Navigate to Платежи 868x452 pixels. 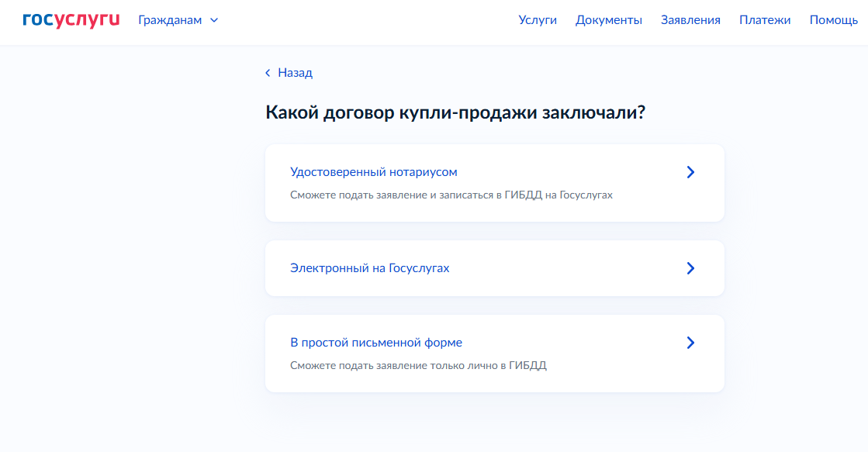pyautogui.click(x=765, y=20)
